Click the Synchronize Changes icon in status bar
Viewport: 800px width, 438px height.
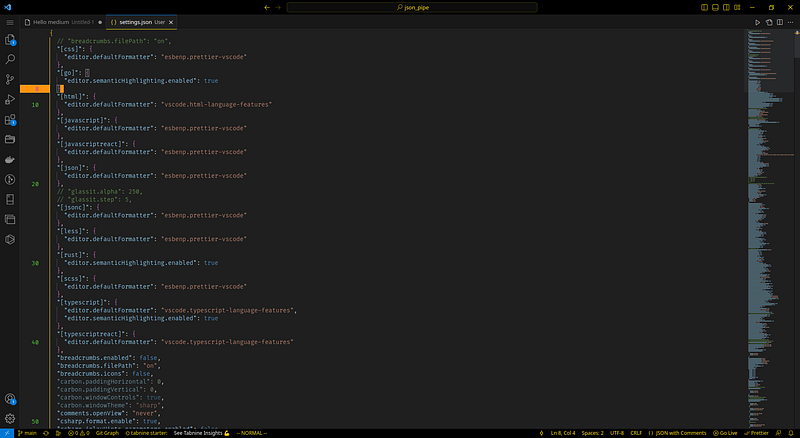[x=46, y=433]
